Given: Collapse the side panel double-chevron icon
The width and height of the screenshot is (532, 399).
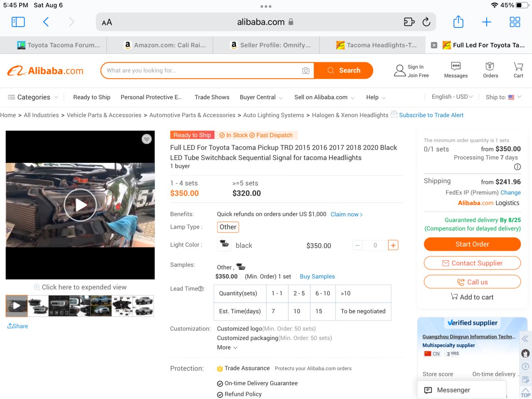Looking at the screenshot, I should 525,339.
